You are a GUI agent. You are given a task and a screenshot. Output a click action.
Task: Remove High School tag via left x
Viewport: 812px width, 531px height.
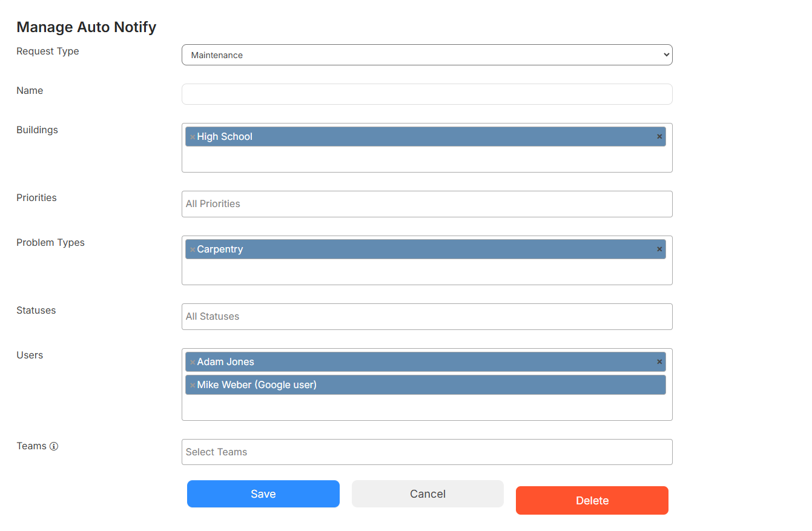click(x=193, y=137)
